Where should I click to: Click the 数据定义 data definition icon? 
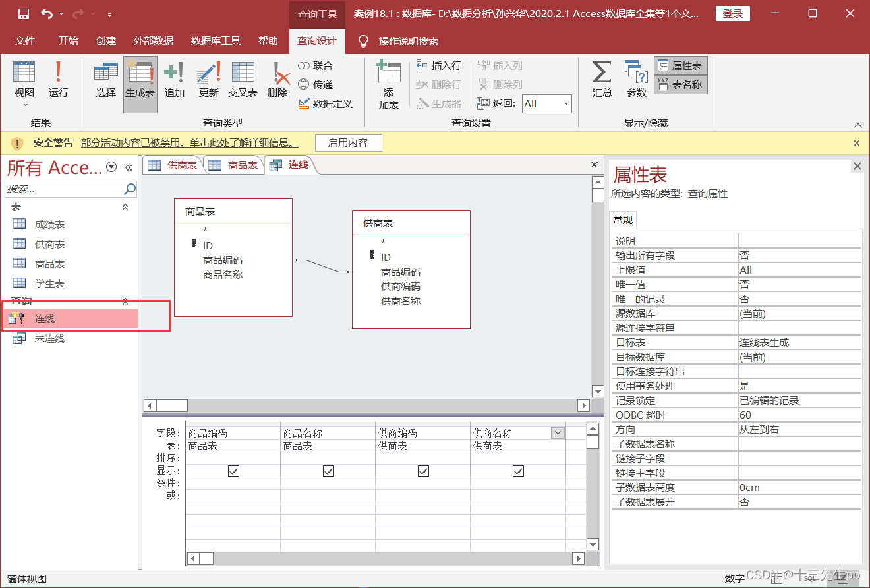point(325,103)
